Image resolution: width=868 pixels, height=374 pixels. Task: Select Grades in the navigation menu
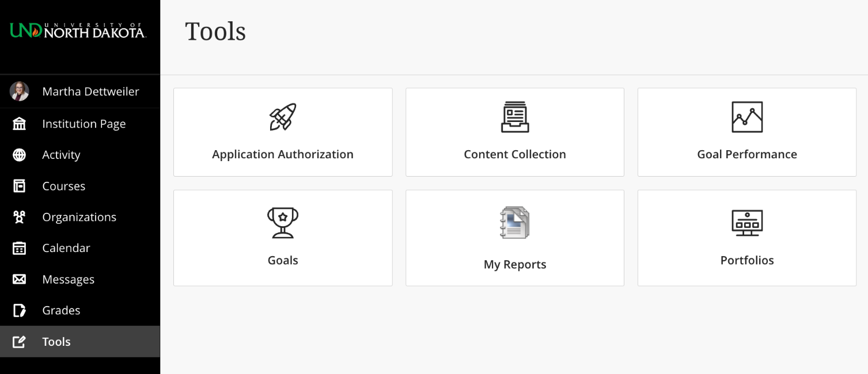coord(61,310)
